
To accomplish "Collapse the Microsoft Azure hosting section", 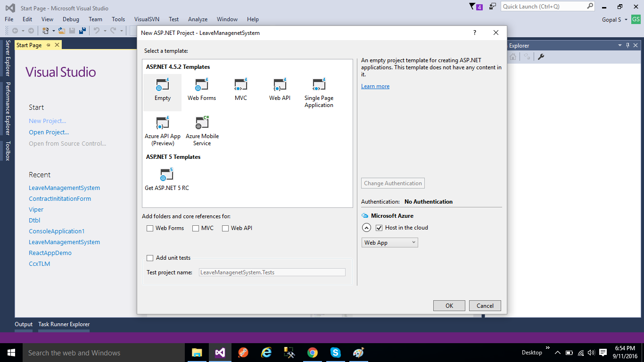I will (x=366, y=227).
